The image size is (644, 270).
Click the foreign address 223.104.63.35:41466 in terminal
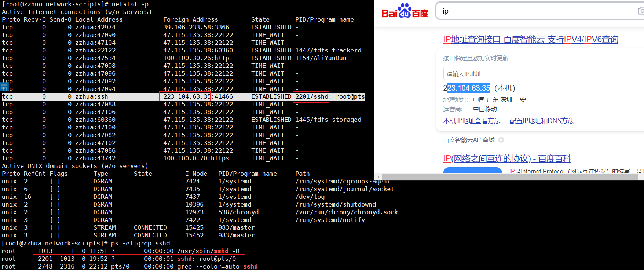point(198,96)
